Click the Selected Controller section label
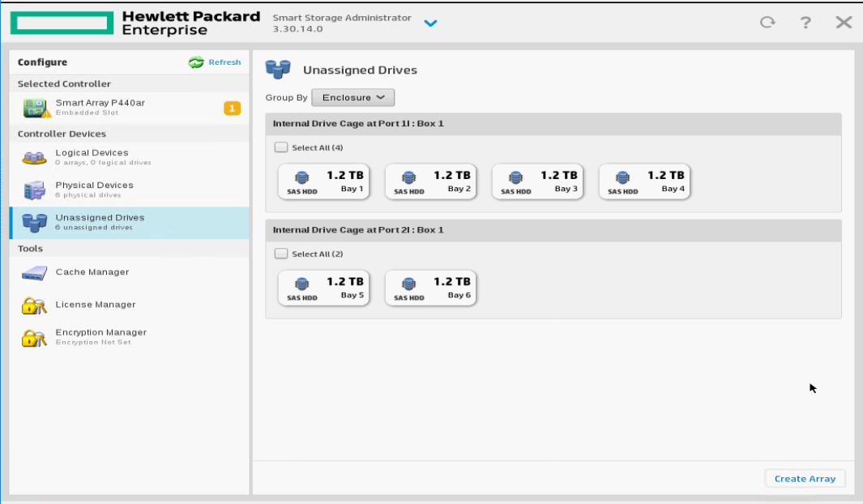 coord(64,83)
